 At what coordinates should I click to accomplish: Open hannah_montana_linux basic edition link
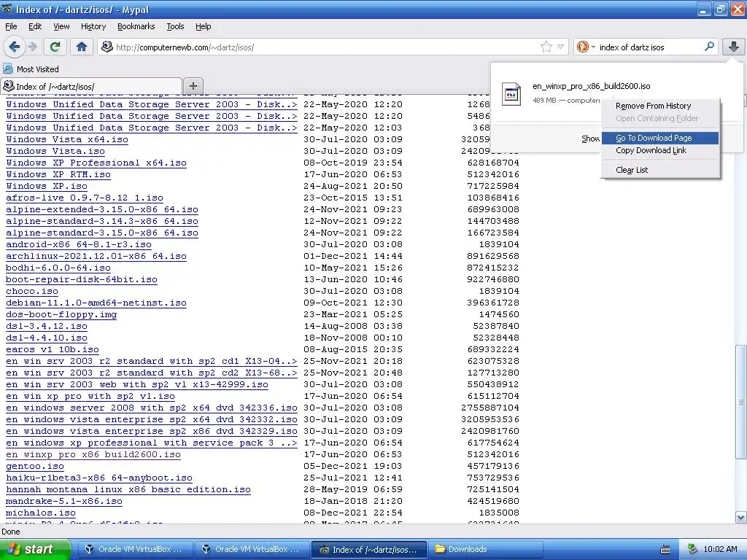128,489
